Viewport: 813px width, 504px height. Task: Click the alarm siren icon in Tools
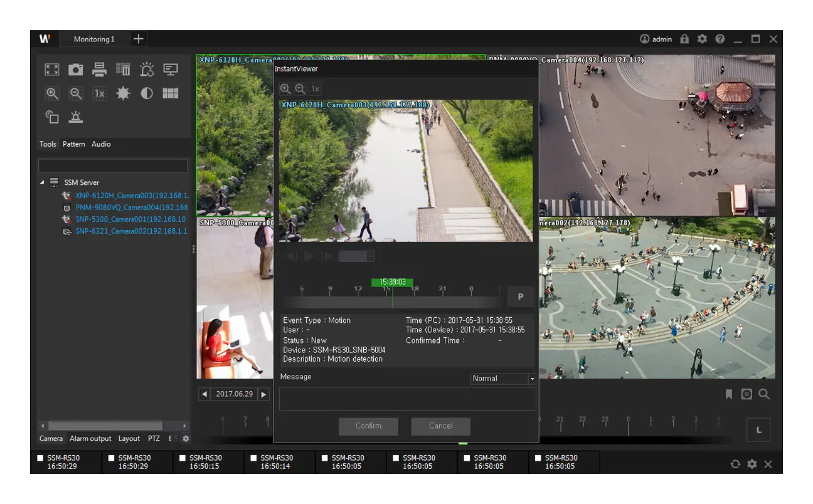click(x=76, y=117)
